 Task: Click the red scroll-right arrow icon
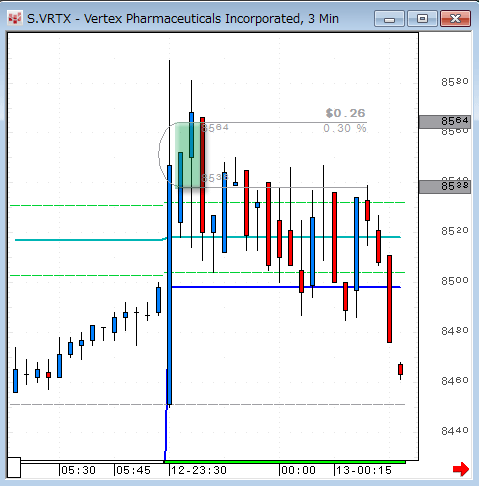461,469
